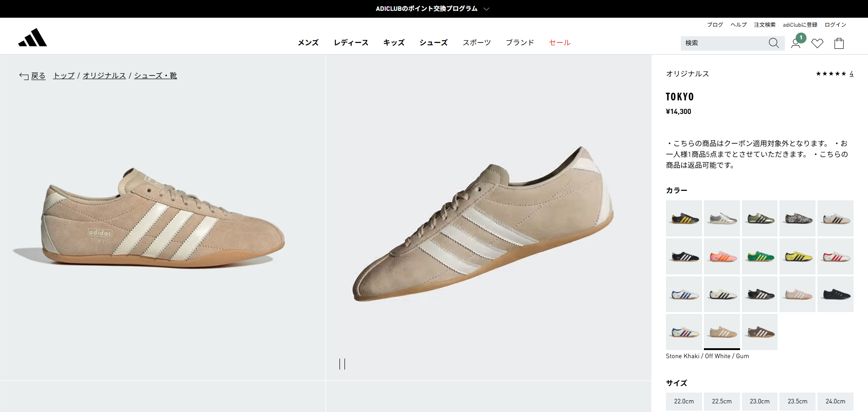
Task: Open the シューズ menu
Action: (x=434, y=43)
